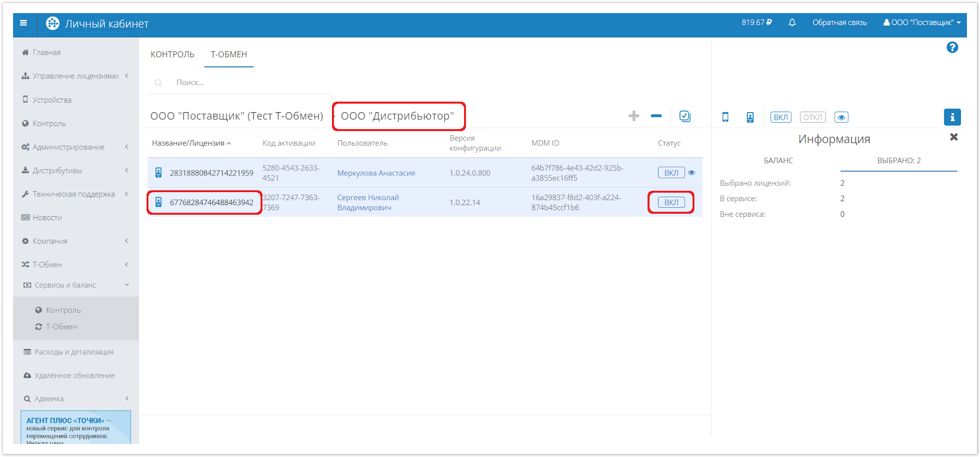
Task: Close the Информация panel
Action: pyautogui.click(x=953, y=137)
